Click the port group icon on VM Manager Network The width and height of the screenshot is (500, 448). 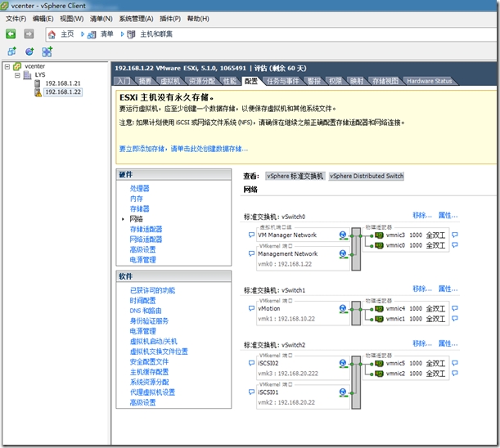pyautogui.click(x=343, y=235)
